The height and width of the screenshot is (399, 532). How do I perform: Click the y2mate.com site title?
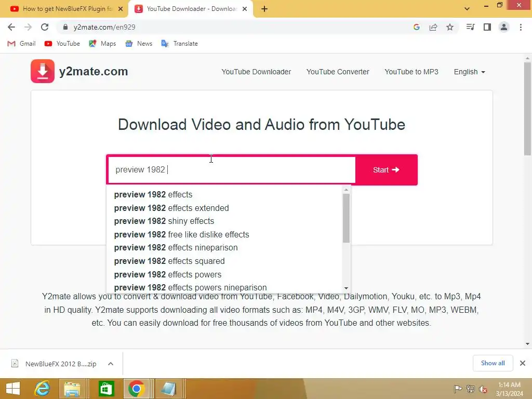tap(94, 71)
